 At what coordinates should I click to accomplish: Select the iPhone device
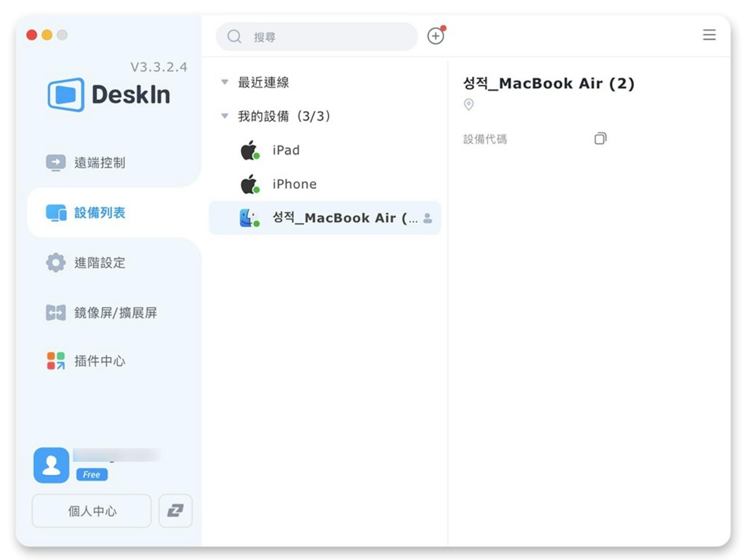[325, 184]
